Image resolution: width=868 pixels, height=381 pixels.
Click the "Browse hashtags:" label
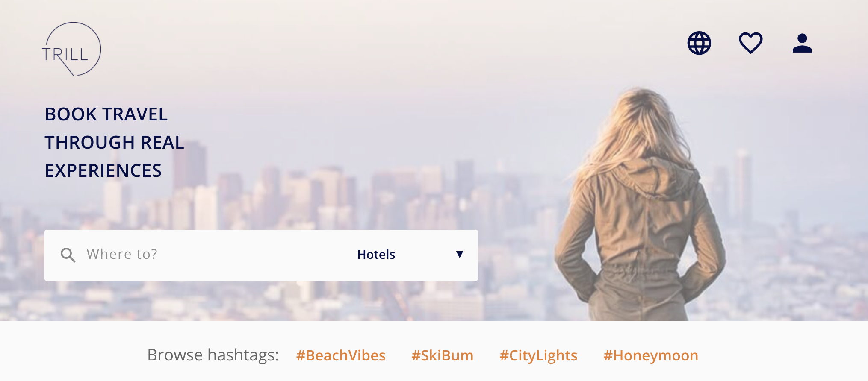(x=213, y=355)
